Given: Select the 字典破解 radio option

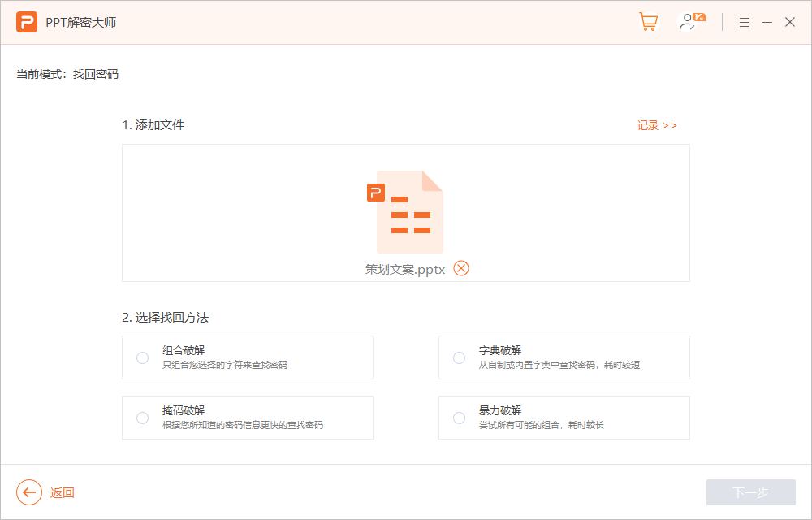Looking at the screenshot, I should coord(460,357).
